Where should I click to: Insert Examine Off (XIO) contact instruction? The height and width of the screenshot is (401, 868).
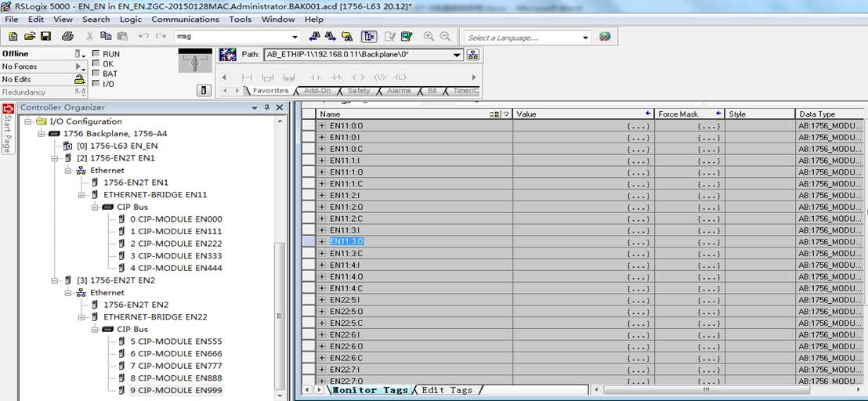337,78
